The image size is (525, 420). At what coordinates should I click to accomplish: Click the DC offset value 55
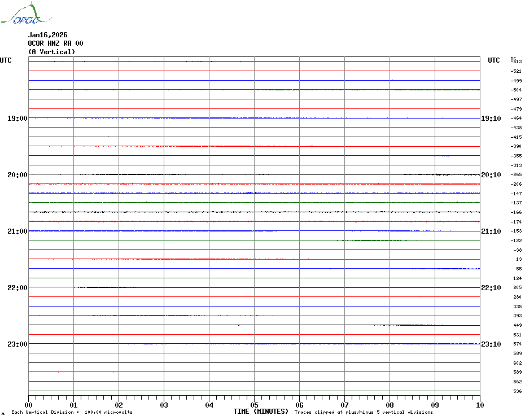pyautogui.click(x=519, y=269)
